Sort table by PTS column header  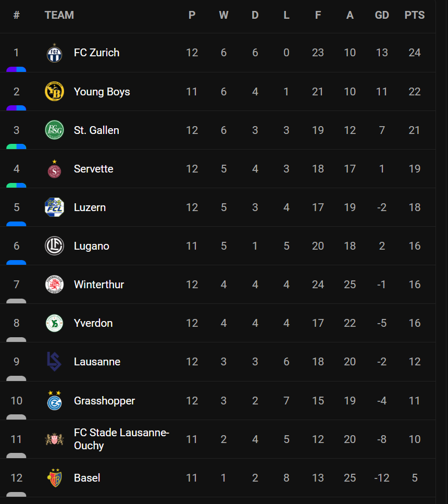click(415, 15)
